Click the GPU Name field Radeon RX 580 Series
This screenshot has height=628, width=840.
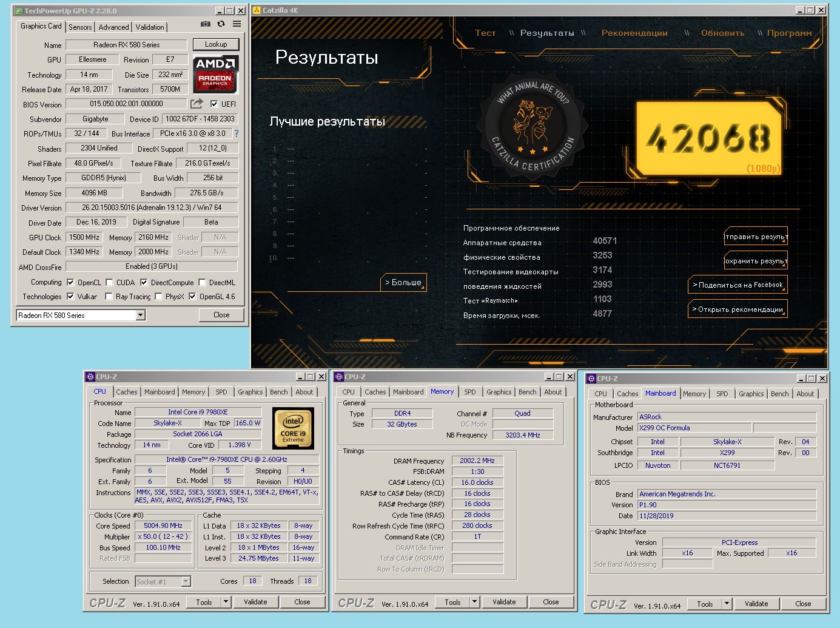126,45
